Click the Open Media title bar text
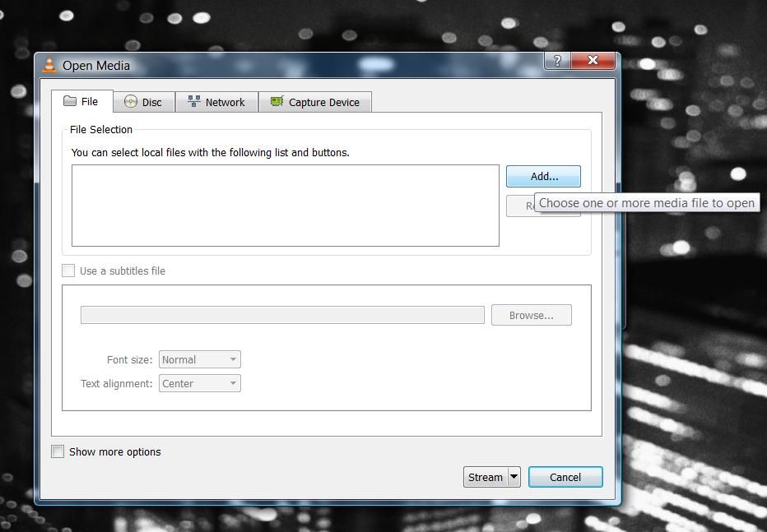Viewport: 767px width, 532px height. click(96, 66)
